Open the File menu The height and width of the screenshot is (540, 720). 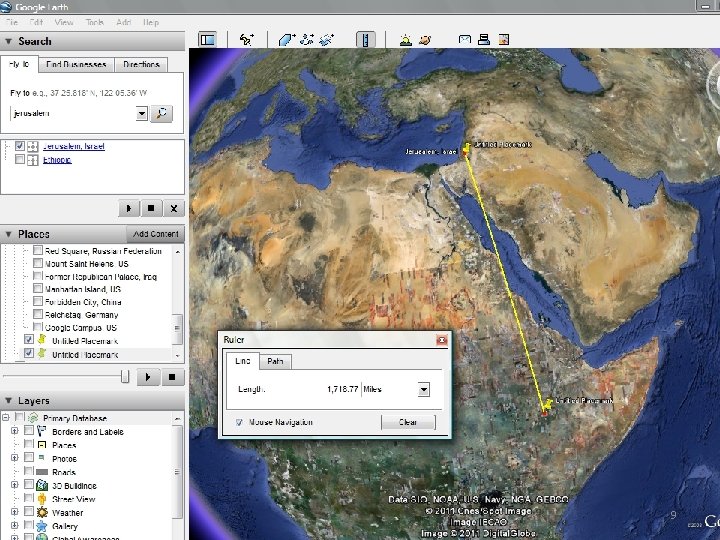pyautogui.click(x=11, y=22)
